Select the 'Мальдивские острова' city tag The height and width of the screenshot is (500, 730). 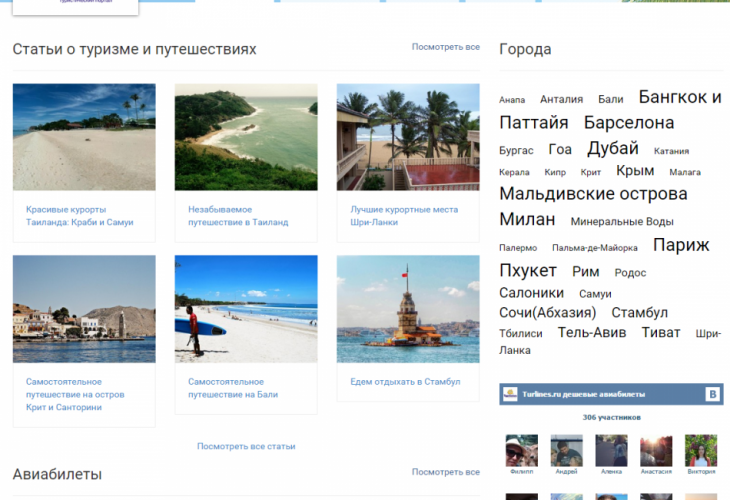(x=593, y=194)
